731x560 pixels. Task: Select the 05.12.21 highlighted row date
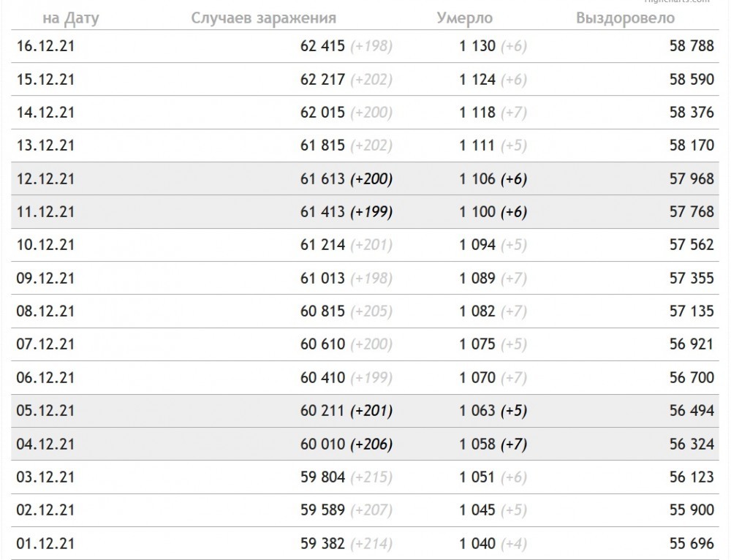45,410
